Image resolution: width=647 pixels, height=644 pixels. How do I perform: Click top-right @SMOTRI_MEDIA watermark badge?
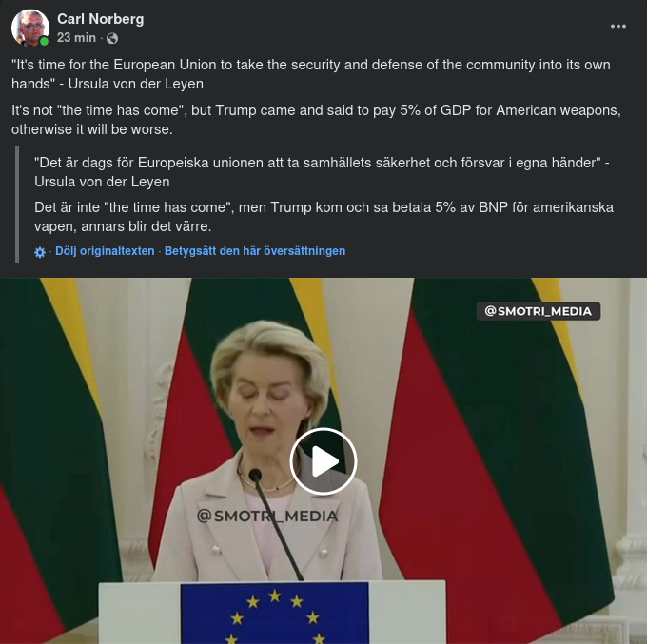539,311
